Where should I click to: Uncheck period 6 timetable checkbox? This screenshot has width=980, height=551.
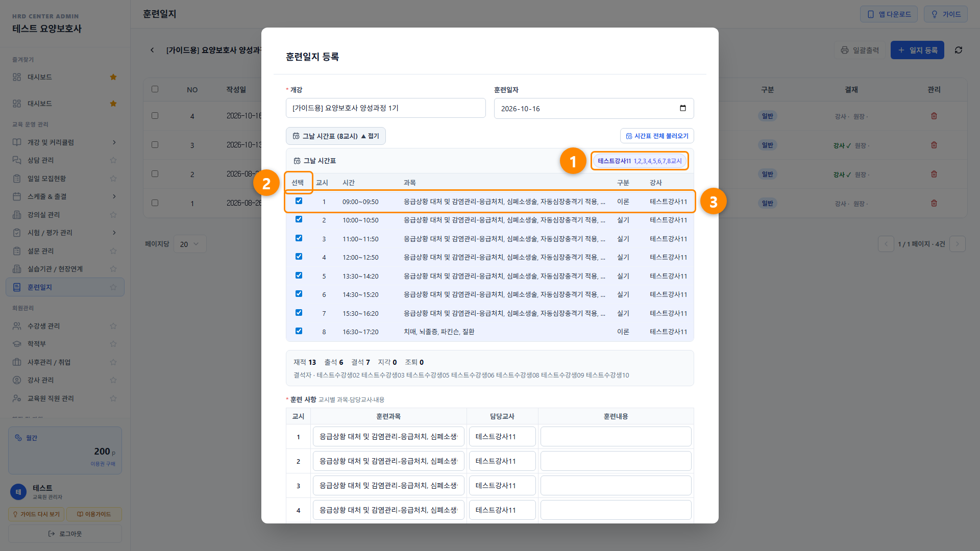click(x=299, y=294)
